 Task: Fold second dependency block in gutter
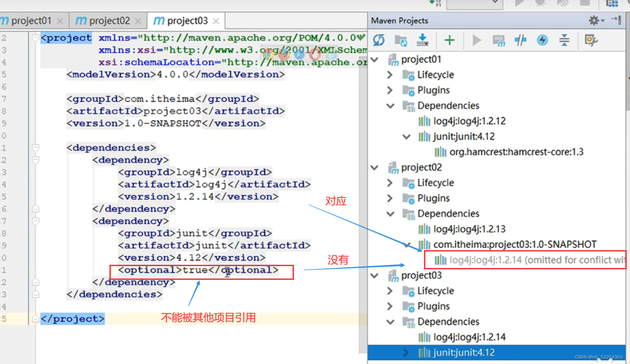coord(35,221)
